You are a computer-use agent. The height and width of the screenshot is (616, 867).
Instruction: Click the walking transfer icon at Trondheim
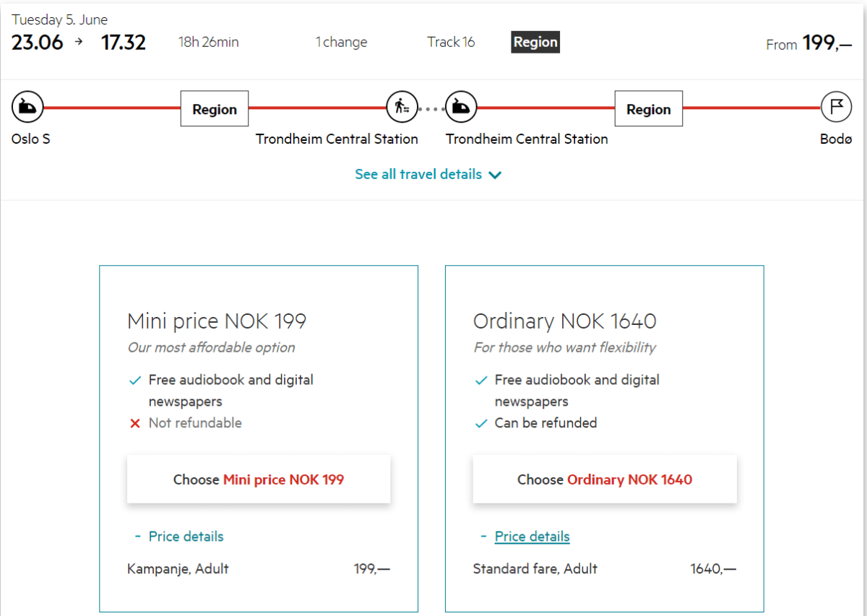(402, 108)
